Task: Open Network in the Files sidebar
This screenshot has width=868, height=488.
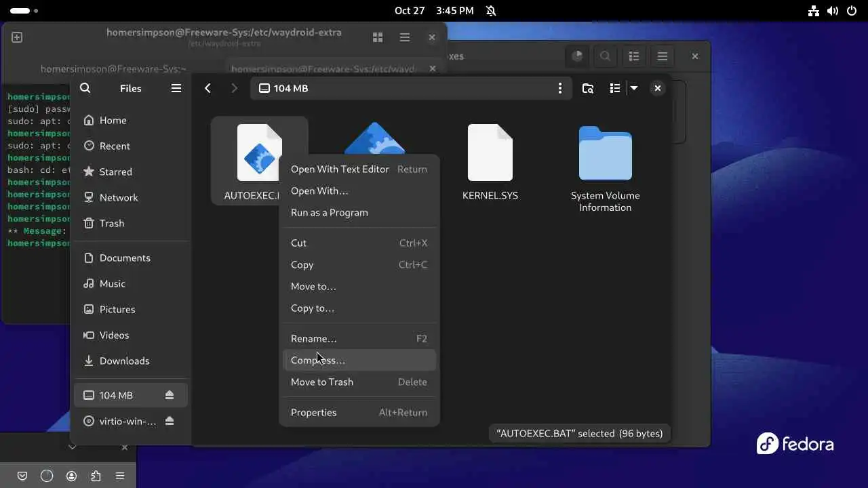Action: click(x=130, y=197)
